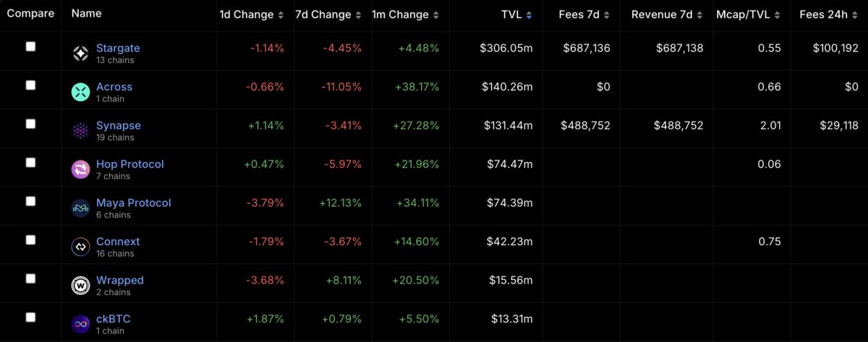
Task: Click the ckBTC logo icon
Action: click(x=80, y=324)
